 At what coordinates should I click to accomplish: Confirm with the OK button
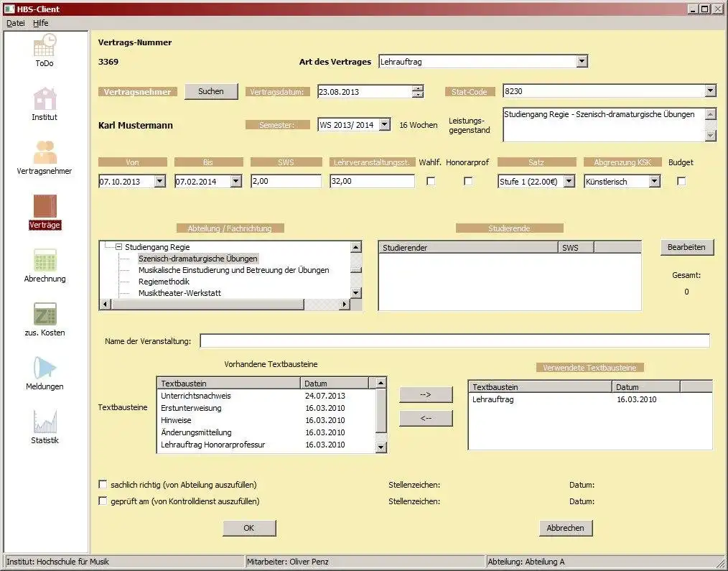(249, 528)
